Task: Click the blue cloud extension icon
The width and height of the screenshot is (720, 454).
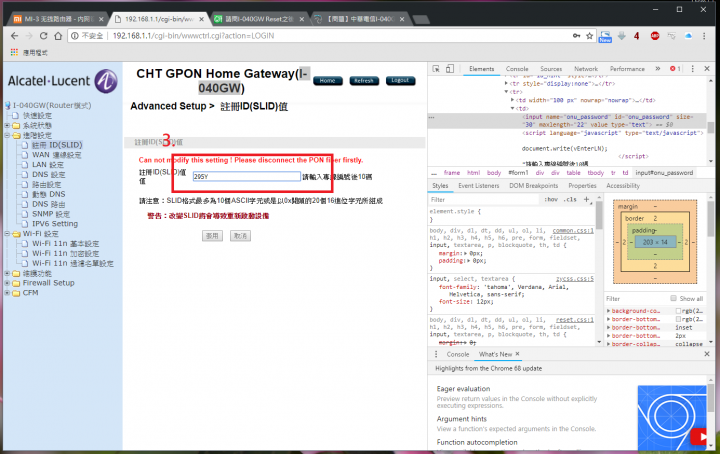Action: 688,36
